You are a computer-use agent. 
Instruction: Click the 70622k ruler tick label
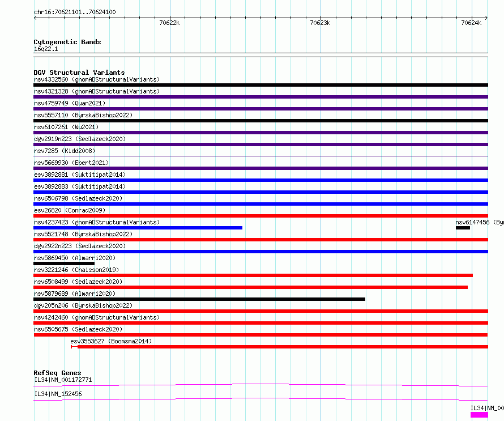(x=169, y=23)
